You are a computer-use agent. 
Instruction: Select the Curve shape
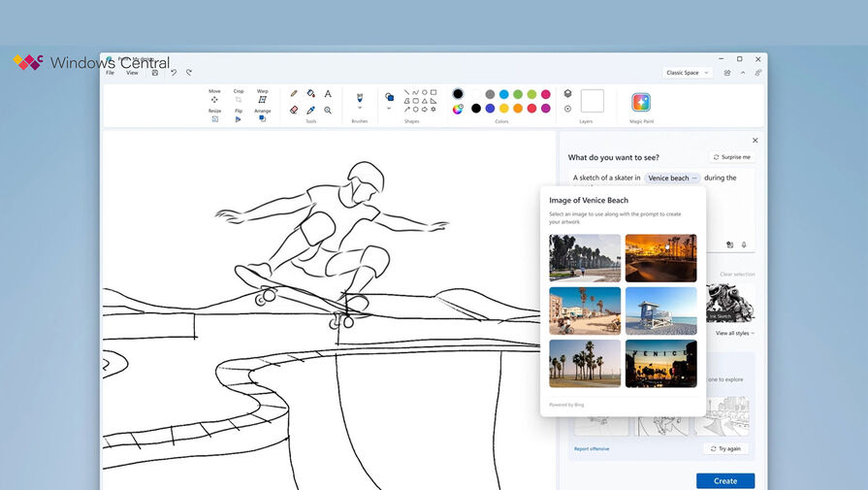[x=416, y=92]
